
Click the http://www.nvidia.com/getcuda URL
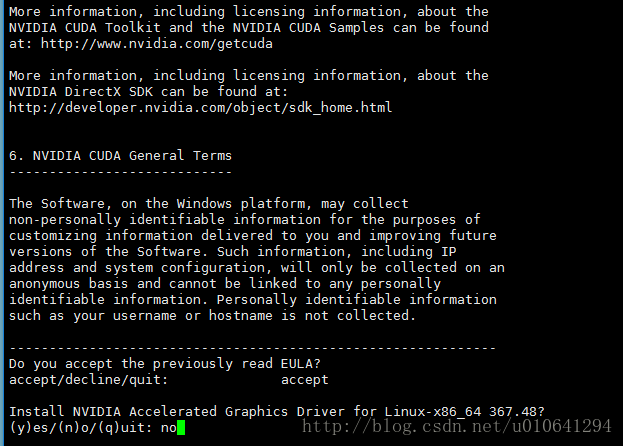pos(157,44)
